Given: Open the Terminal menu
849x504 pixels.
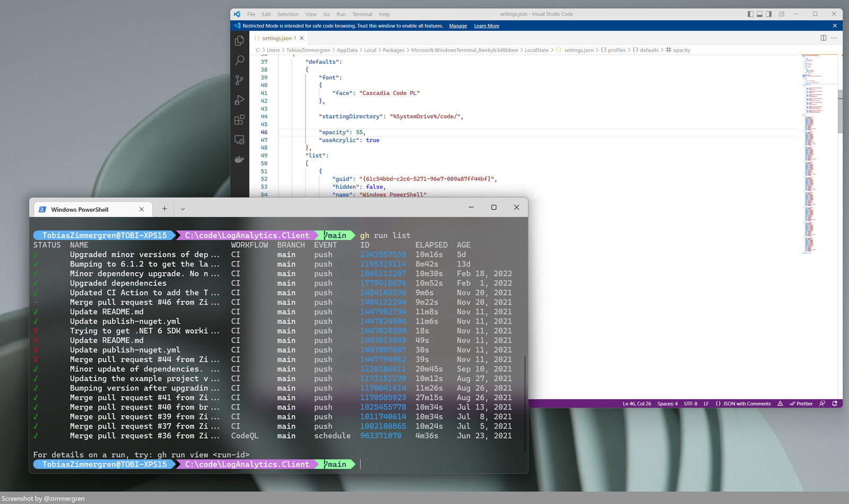Looking at the screenshot, I should 362,14.
